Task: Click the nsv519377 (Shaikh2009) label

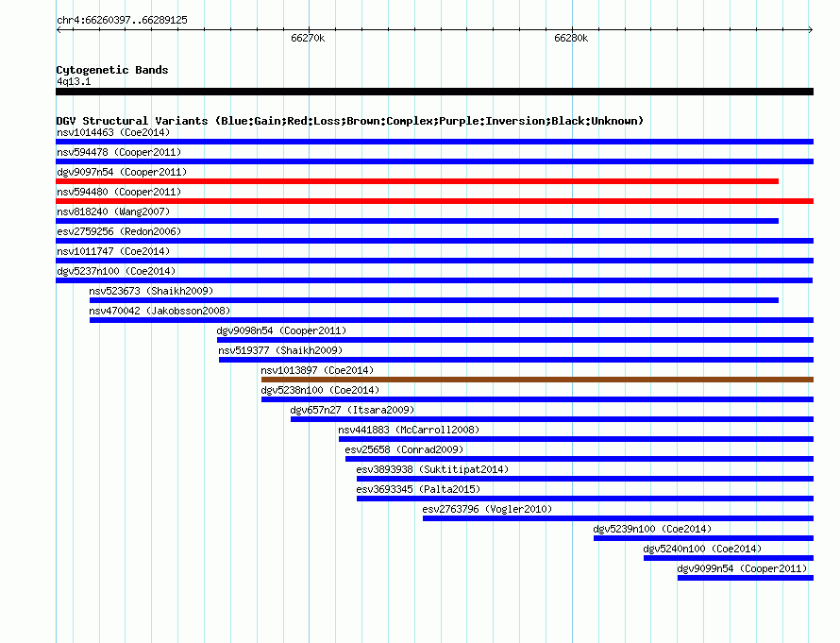Action: click(x=280, y=350)
